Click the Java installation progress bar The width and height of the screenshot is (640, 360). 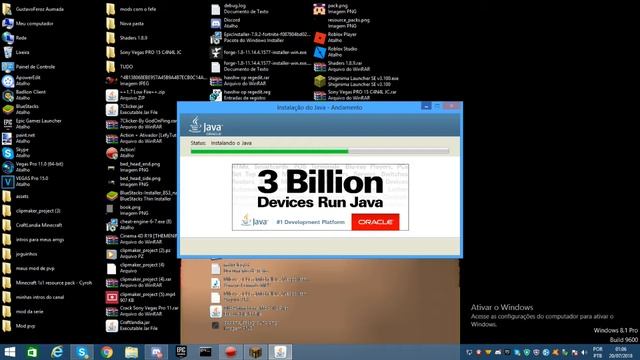[320, 151]
